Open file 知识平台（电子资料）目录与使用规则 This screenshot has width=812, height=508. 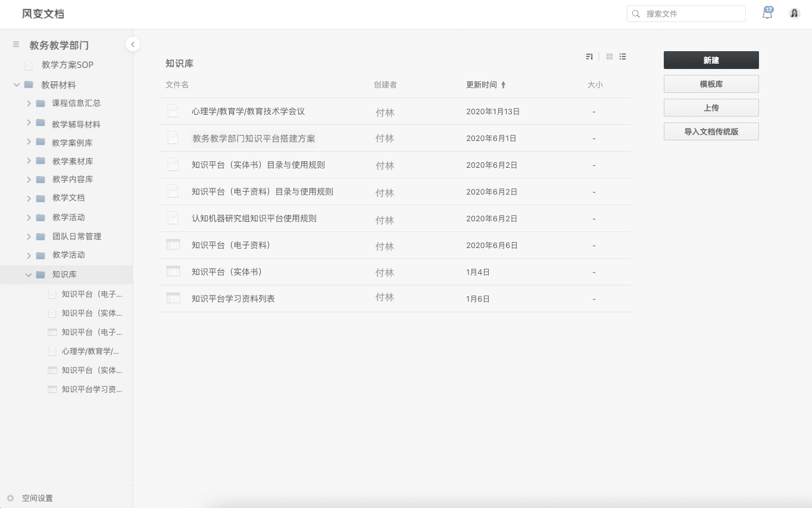coord(263,192)
